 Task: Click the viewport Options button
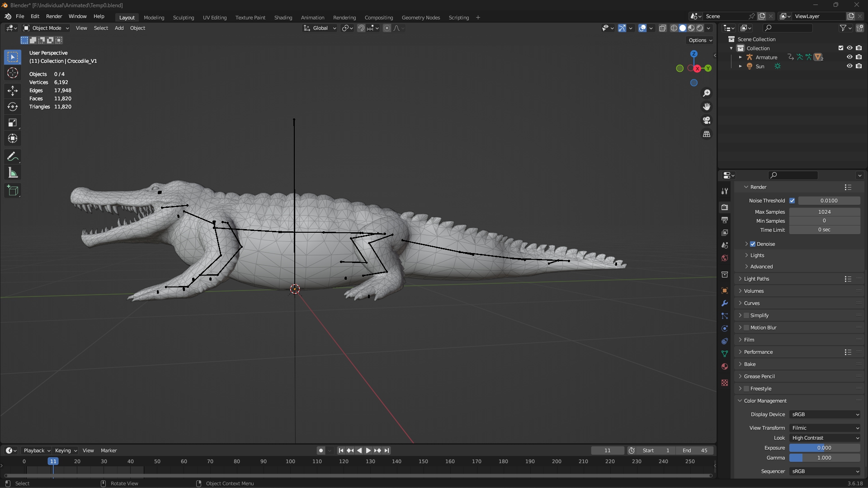[700, 40]
